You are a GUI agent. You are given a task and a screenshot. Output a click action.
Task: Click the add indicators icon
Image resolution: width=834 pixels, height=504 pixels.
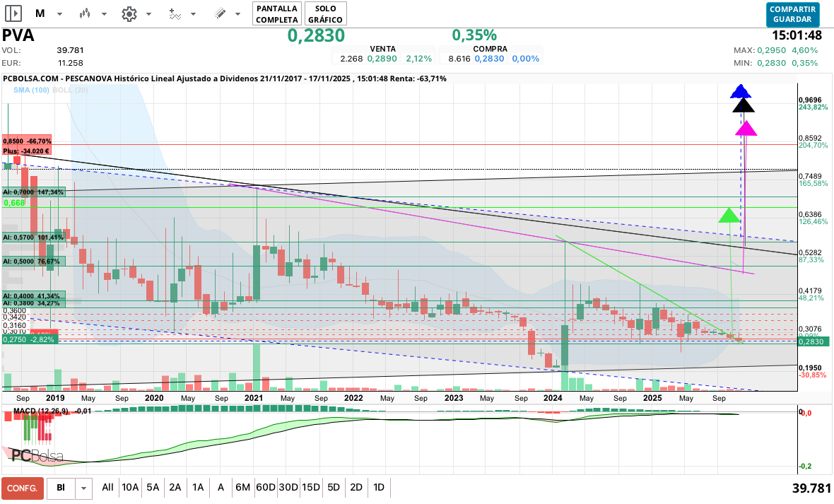click(175, 13)
